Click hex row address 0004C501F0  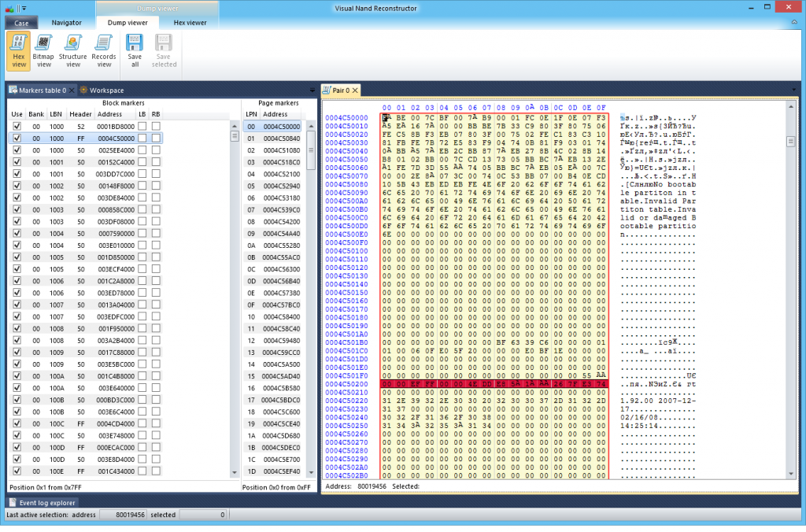click(346, 375)
